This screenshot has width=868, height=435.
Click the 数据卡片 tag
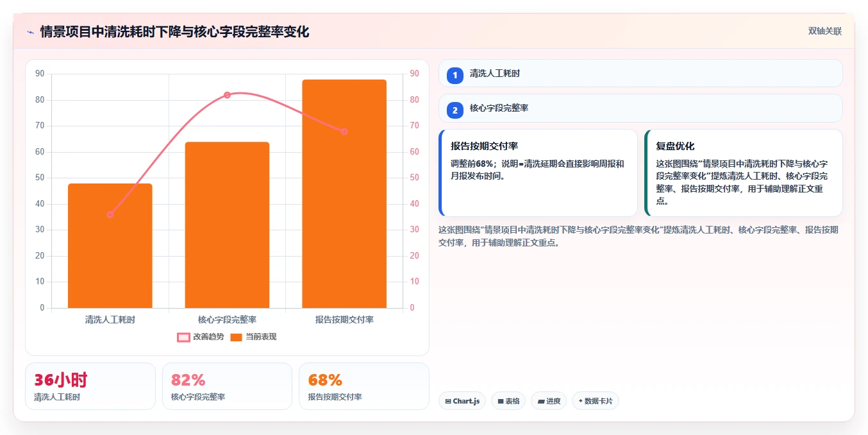click(x=596, y=401)
